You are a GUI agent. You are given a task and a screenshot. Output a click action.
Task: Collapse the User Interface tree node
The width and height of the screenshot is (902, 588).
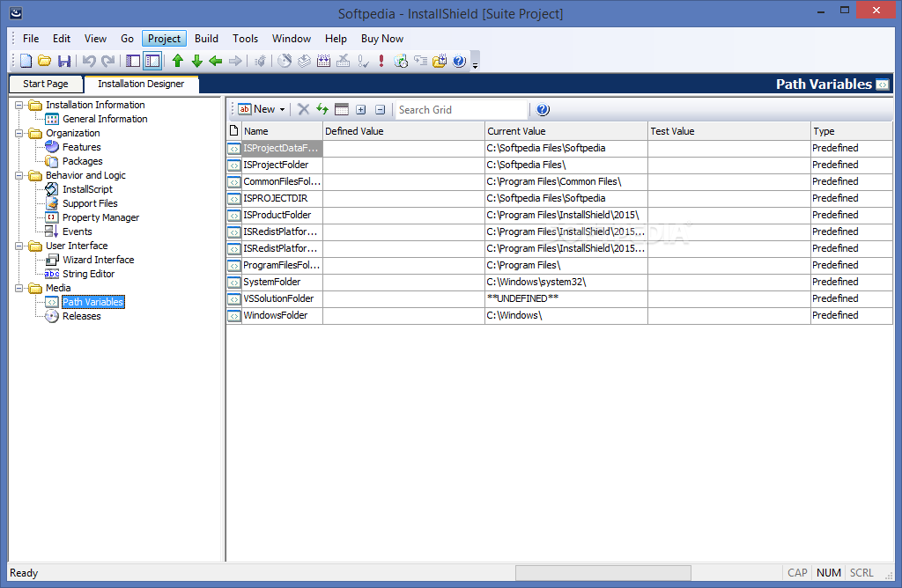(19, 246)
